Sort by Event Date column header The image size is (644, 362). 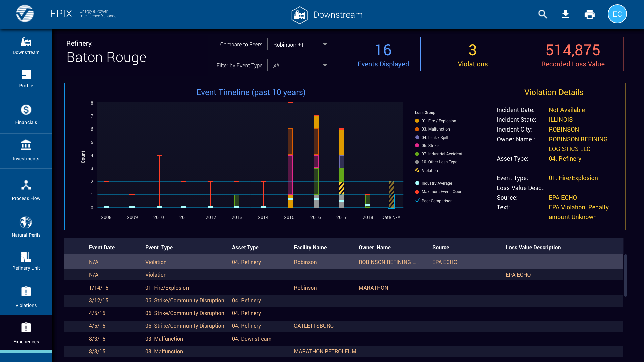point(102,247)
